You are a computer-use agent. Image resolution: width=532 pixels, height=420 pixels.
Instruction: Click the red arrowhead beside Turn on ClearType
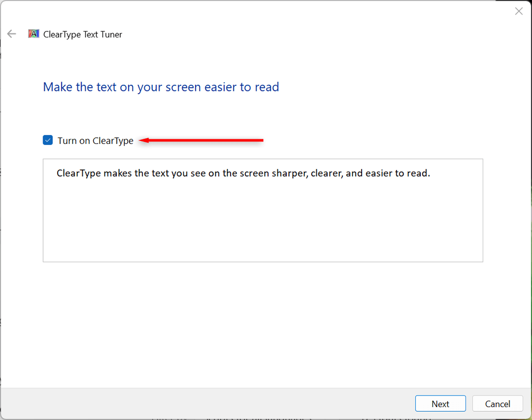pyautogui.click(x=144, y=140)
